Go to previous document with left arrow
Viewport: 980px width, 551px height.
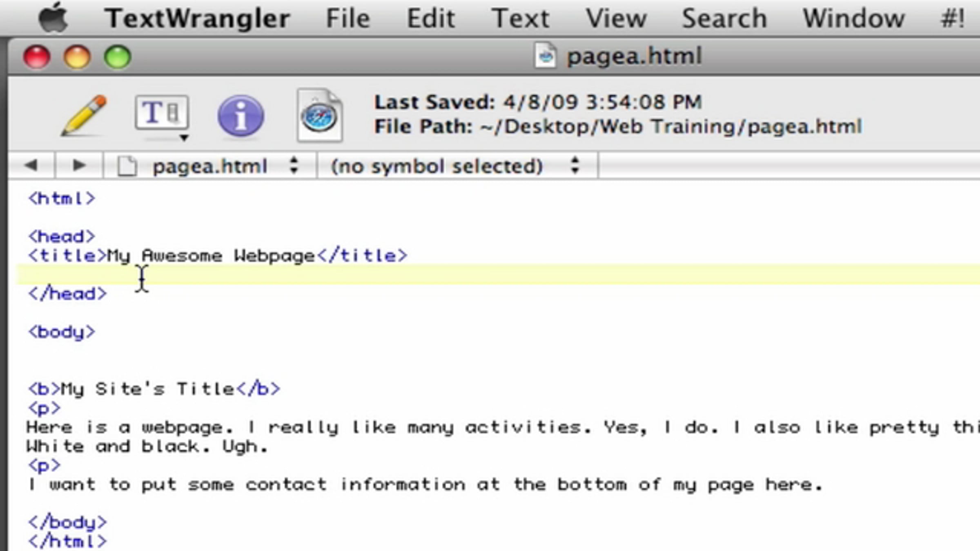point(31,165)
